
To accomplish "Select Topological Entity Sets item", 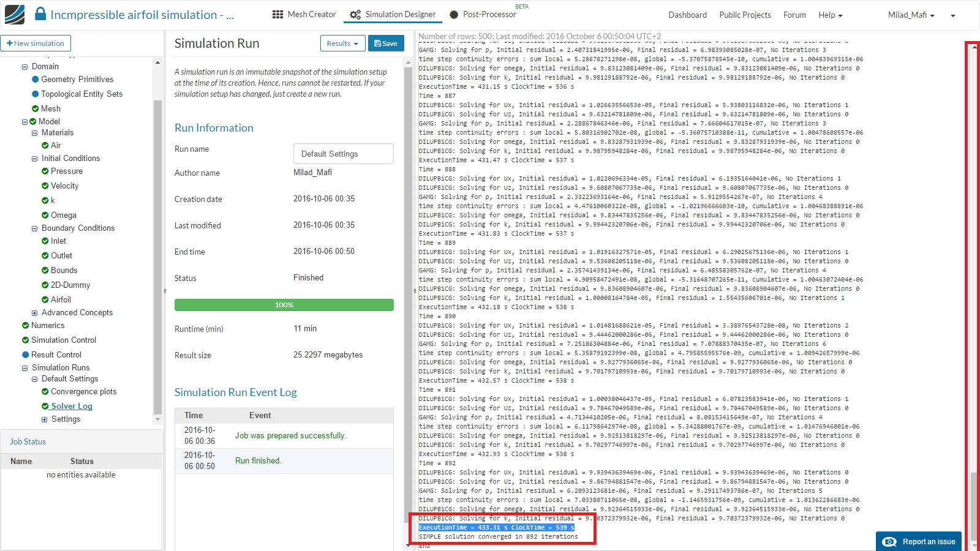I will (x=81, y=94).
